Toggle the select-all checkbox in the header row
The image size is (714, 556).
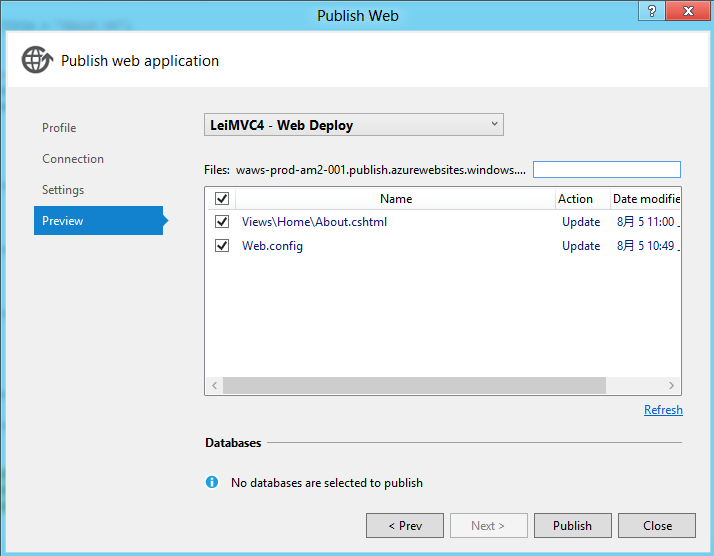[222, 199]
